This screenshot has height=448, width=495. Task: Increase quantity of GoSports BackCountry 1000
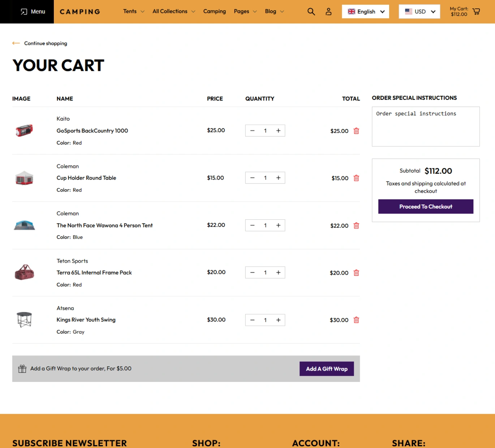point(278,131)
